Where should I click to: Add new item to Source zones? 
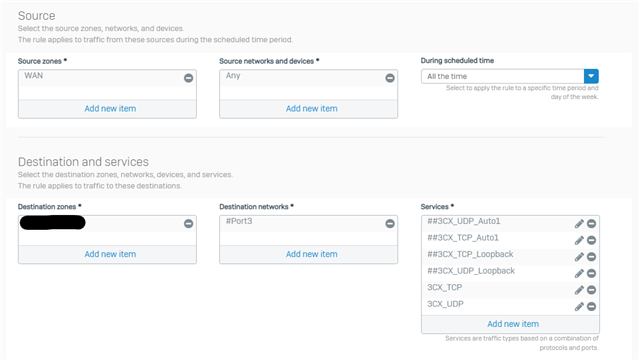click(x=110, y=109)
